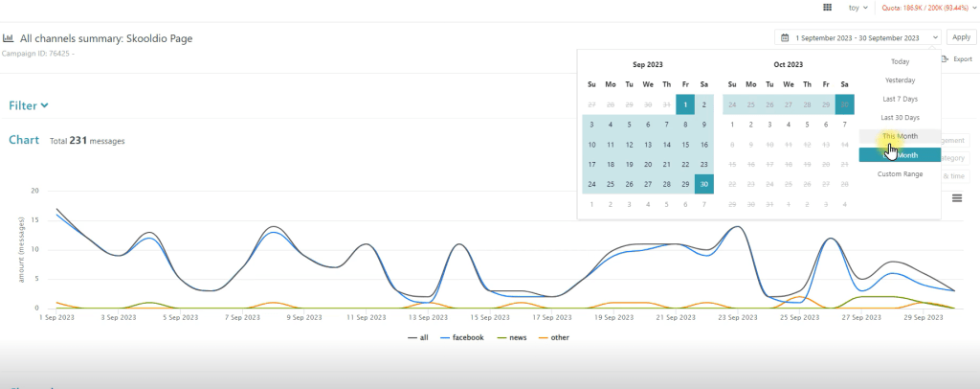Click the bar chart icon beside page title
The width and height of the screenshot is (980, 389).
9,39
